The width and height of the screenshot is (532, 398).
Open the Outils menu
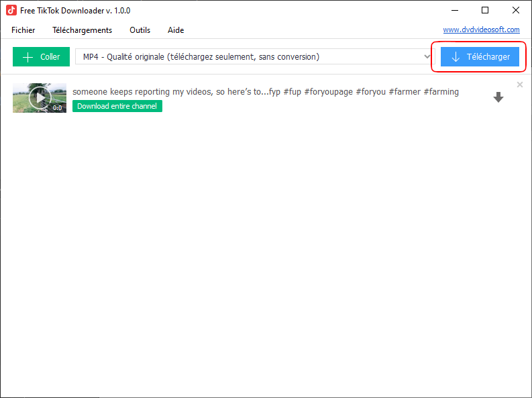tap(140, 30)
